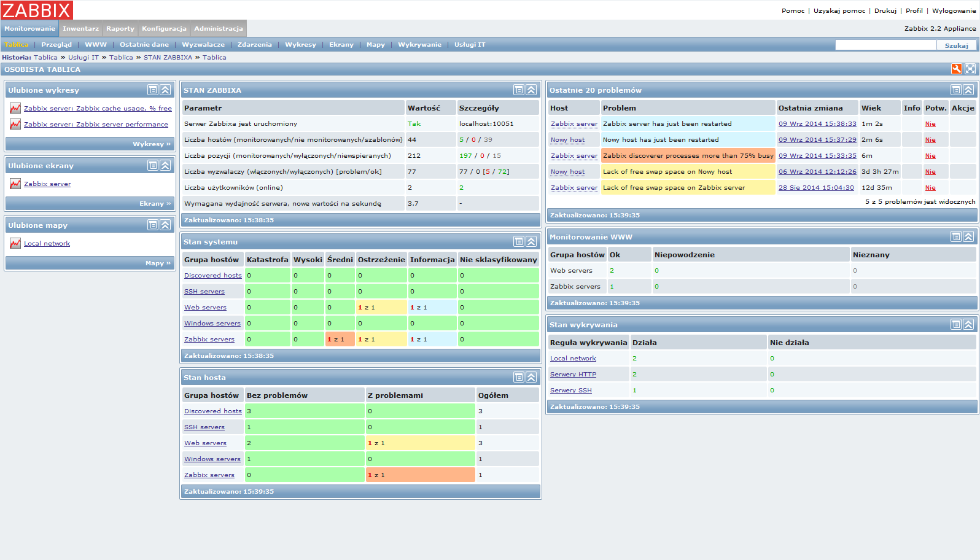Open Nowy host in swap space problem row
This screenshot has height=560, width=980.
pos(567,171)
